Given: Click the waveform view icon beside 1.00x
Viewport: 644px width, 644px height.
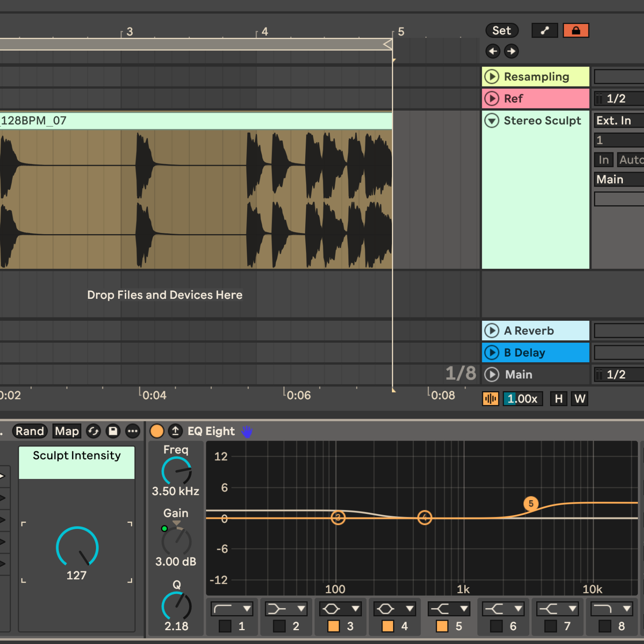Looking at the screenshot, I should pyautogui.click(x=491, y=399).
